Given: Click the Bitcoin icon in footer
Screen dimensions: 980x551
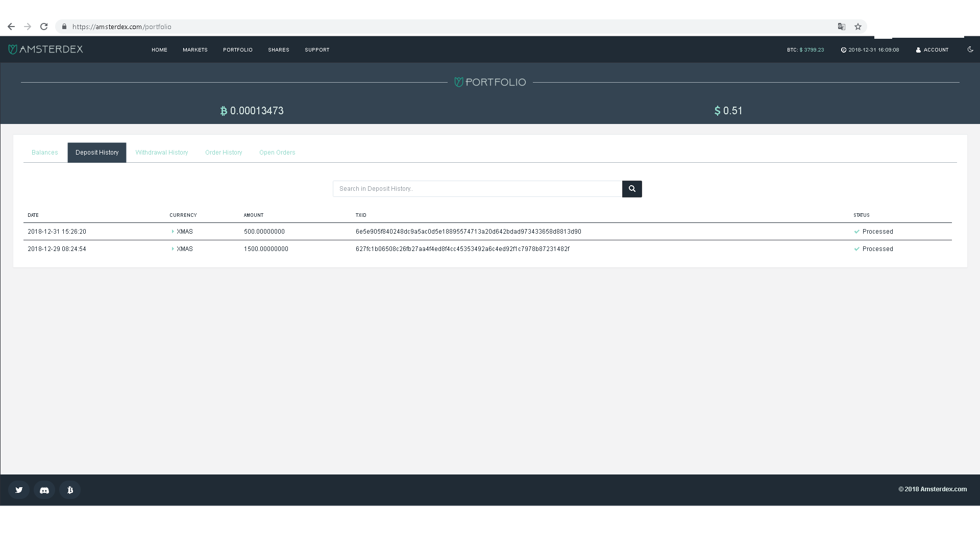Looking at the screenshot, I should coord(70,490).
